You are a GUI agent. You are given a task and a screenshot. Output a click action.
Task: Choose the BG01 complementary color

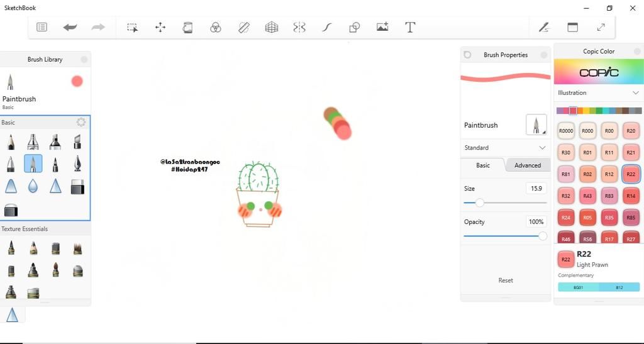coord(579,287)
